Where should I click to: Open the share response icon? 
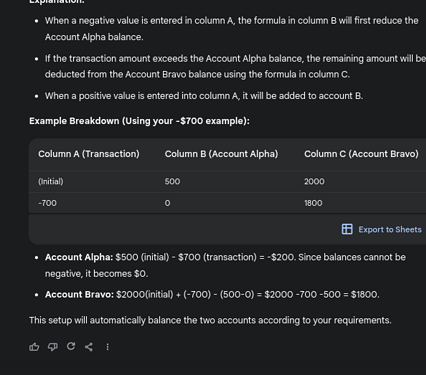coord(89,347)
